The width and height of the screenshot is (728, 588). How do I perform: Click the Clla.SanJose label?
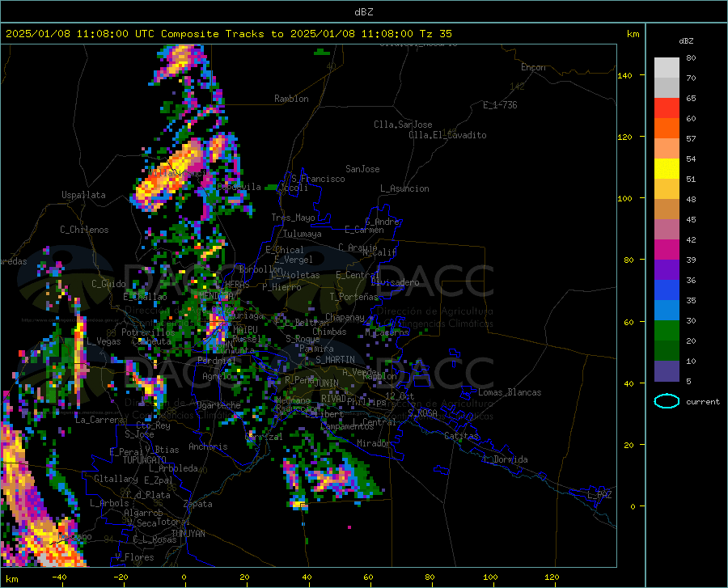[403, 125]
